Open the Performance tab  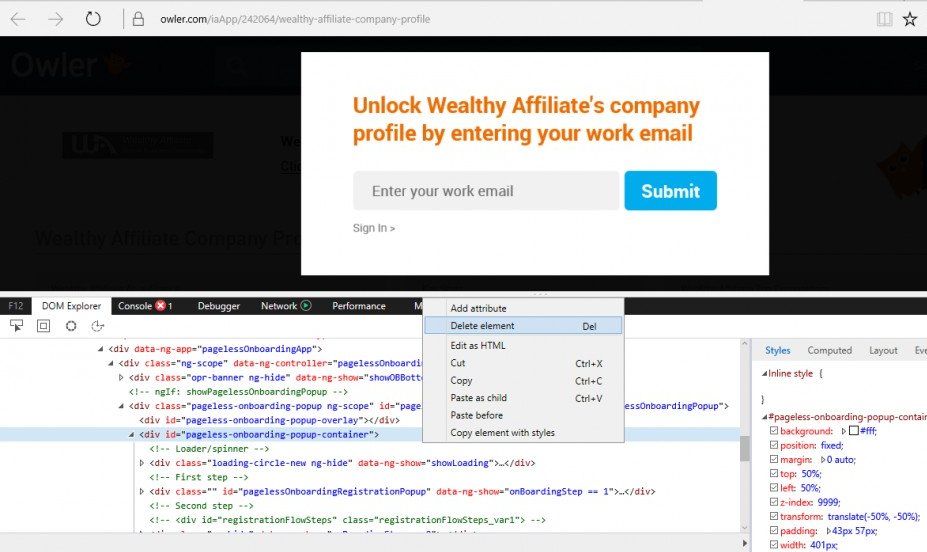pos(359,306)
